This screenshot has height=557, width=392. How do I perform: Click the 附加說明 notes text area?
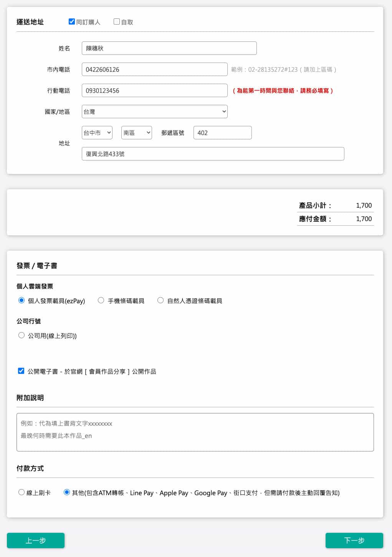click(195, 432)
